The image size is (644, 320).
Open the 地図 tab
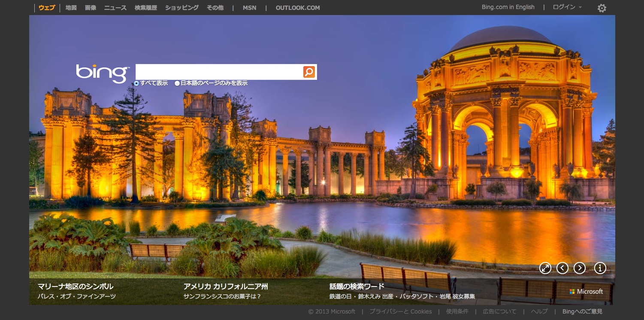point(71,8)
